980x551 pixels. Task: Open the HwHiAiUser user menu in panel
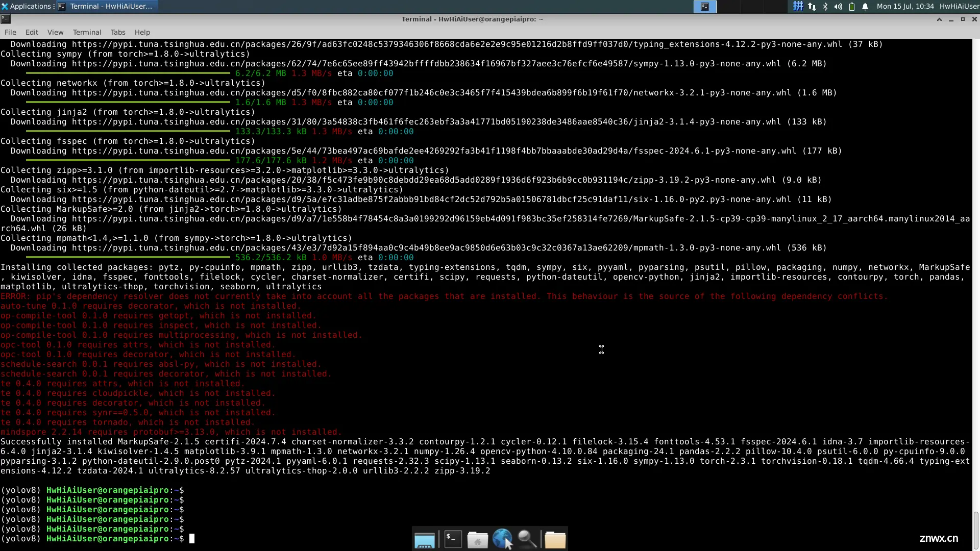(x=959, y=6)
